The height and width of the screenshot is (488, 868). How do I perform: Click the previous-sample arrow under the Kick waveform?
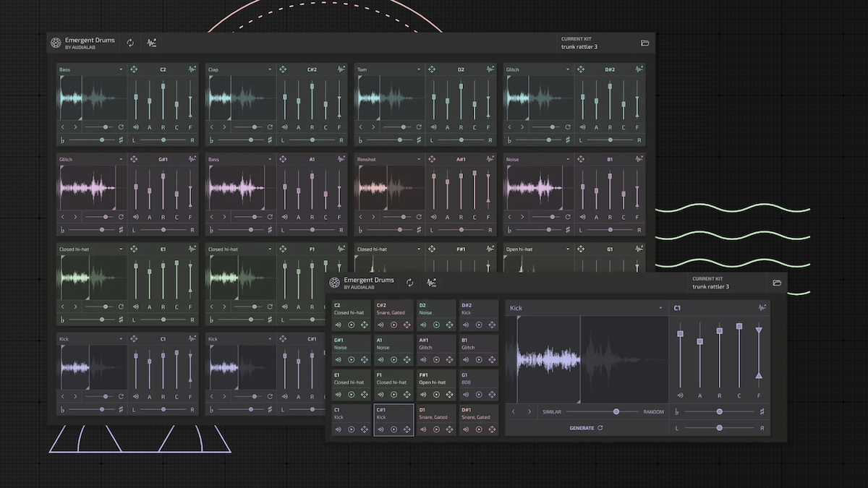(514, 411)
